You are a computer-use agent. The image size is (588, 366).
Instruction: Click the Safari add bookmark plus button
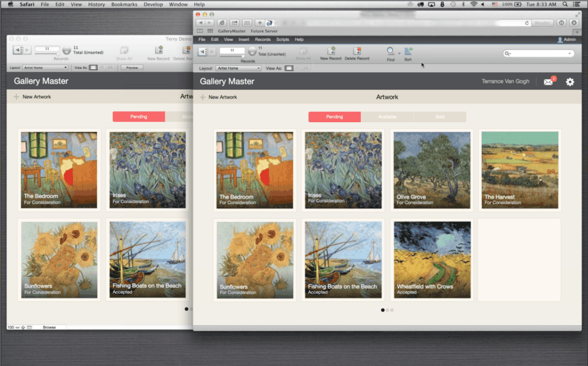[x=260, y=23]
